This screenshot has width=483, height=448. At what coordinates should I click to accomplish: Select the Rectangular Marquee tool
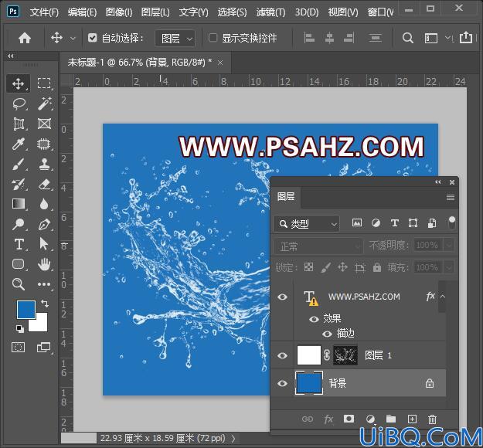pos(44,83)
